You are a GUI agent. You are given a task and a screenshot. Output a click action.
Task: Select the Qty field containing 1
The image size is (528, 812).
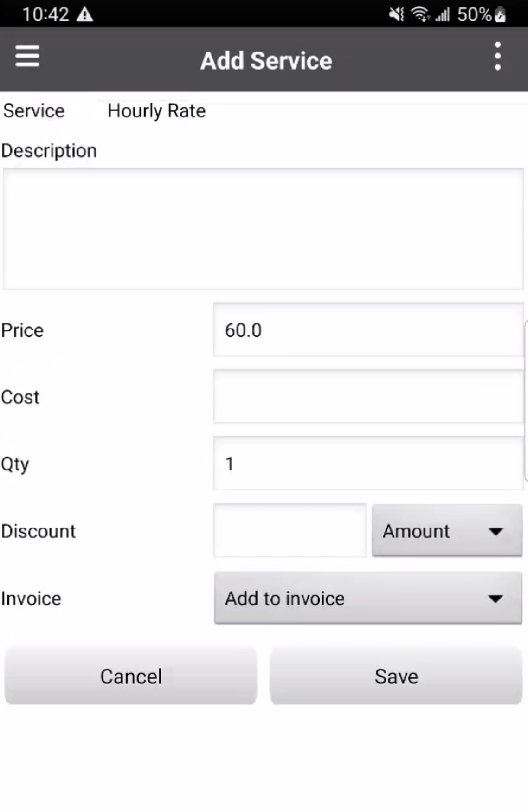pos(368,464)
